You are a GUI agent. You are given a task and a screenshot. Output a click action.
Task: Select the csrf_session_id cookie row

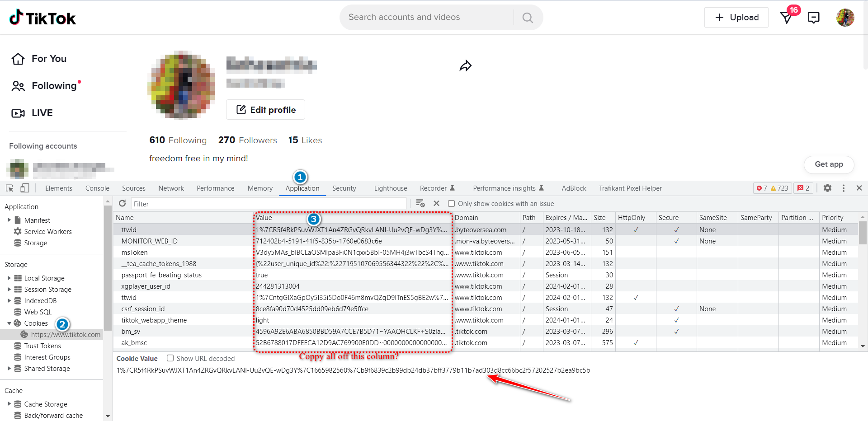click(x=486, y=309)
